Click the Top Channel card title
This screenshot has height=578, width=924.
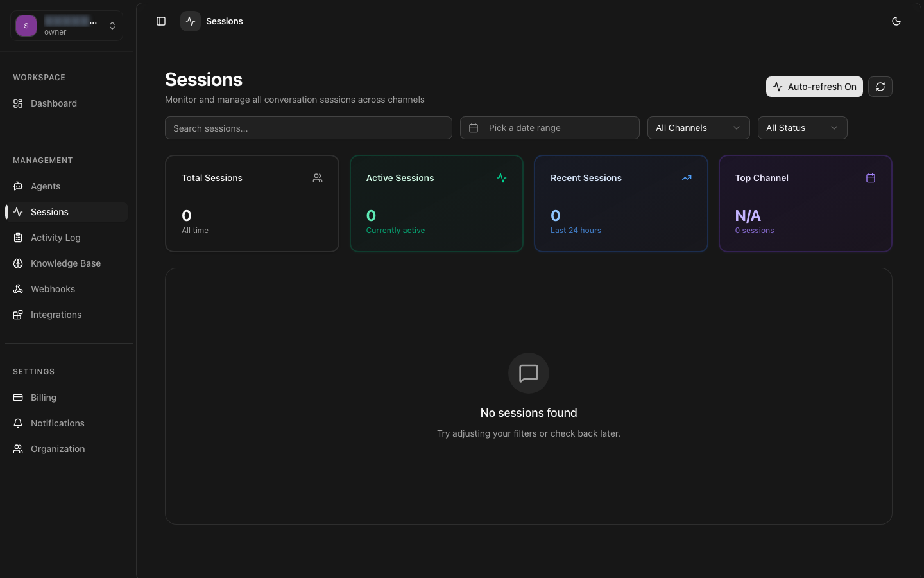coord(762,178)
